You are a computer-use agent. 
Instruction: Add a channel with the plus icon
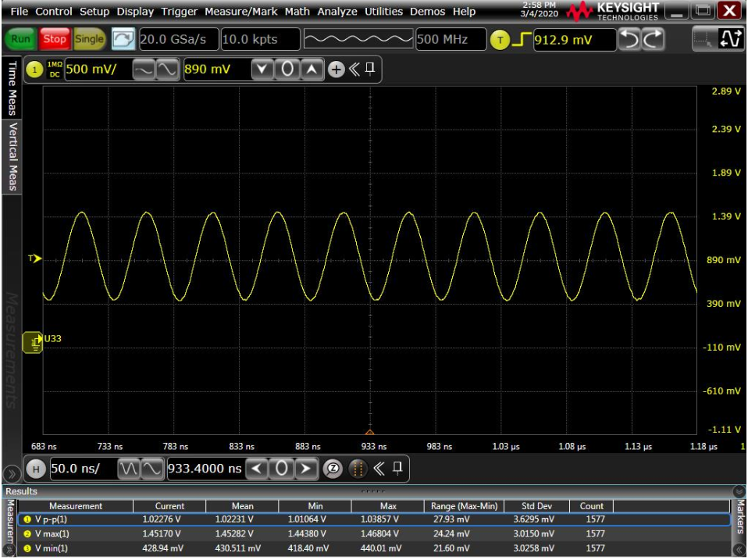click(x=337, y=70)
